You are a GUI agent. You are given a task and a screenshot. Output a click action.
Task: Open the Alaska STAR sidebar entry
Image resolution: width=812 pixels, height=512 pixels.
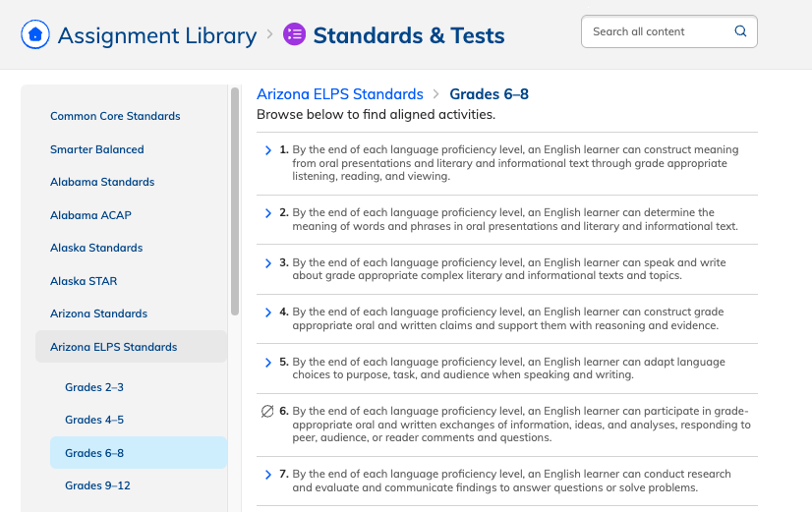(84, 281)
